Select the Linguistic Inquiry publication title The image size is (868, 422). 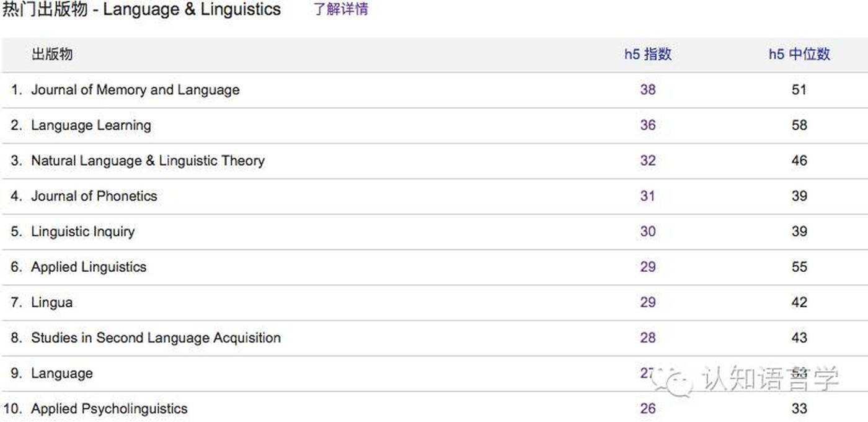tap(82, 231)
